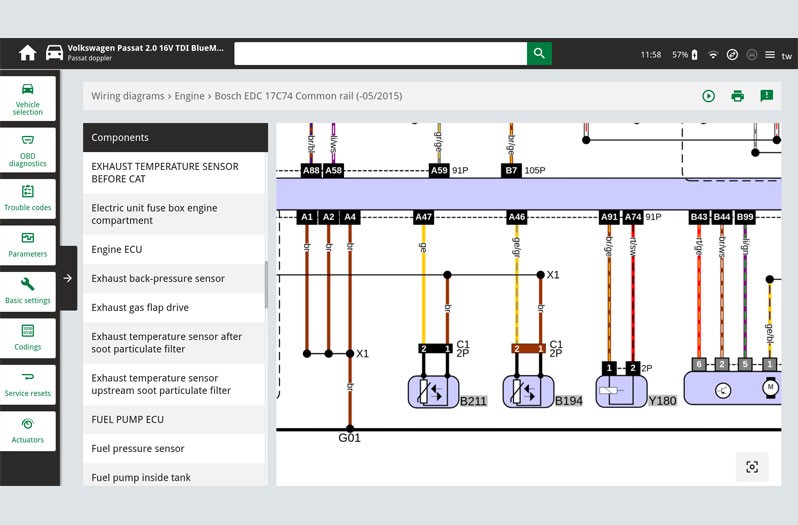This screenshot has width=798, height=525.
Task: Open Trouble codes section
Action: pos(28,198)
